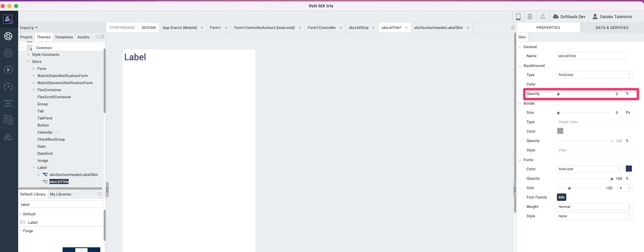Click the Volt MX Iris logo icon
644x252 pixels.
[x=8, y=20]
